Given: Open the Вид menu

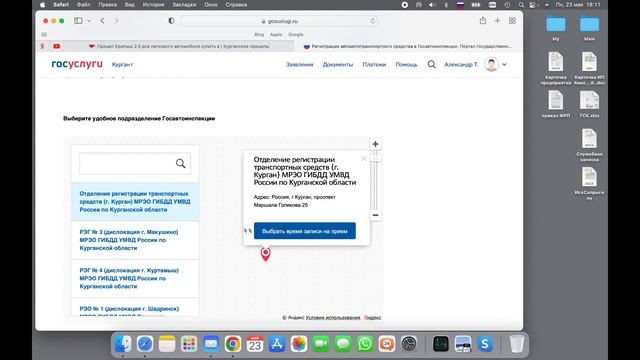Looking at the screenshot, I should pyautogui.click(x=130, y=5).
